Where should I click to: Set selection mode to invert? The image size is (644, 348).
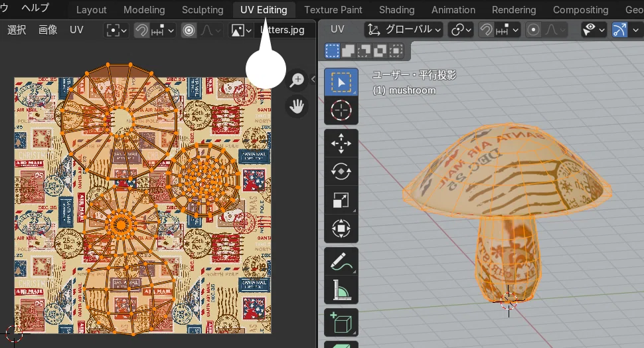[x=380, y=50]
